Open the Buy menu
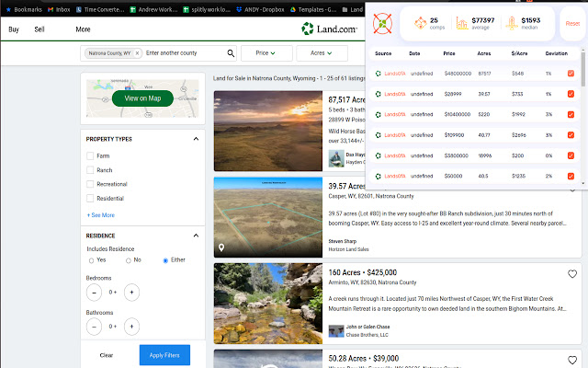Viewport: 588px width, 368px height. pos(14,29)
